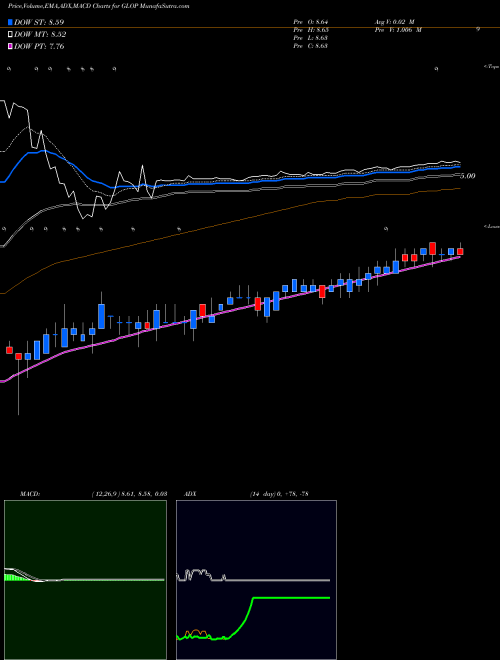Click the 'Pre C: 8.63' value
This screenshot has height=660, width=500.
(311, 46)
